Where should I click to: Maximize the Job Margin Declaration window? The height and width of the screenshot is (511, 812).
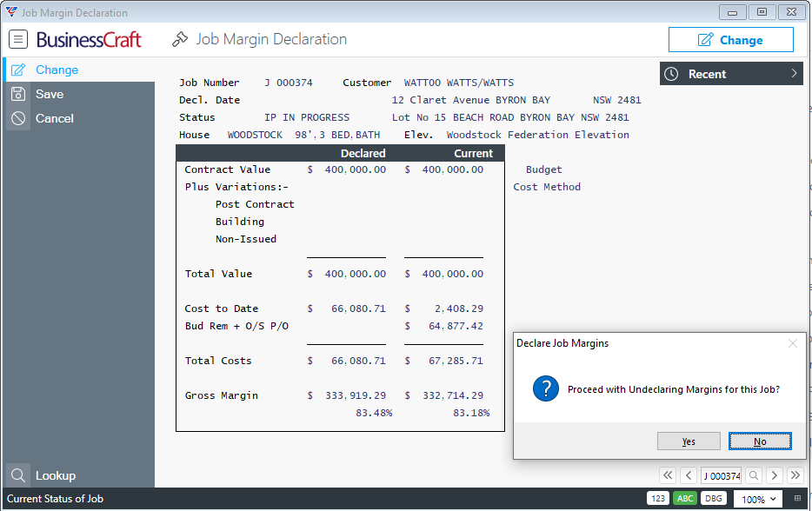point(762,12)
